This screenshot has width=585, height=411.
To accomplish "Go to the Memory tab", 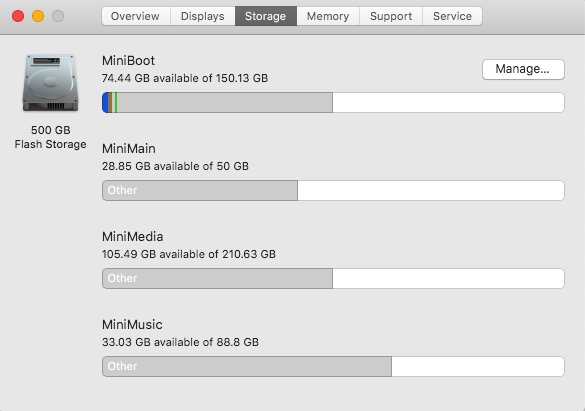I will tap(328, 16).
